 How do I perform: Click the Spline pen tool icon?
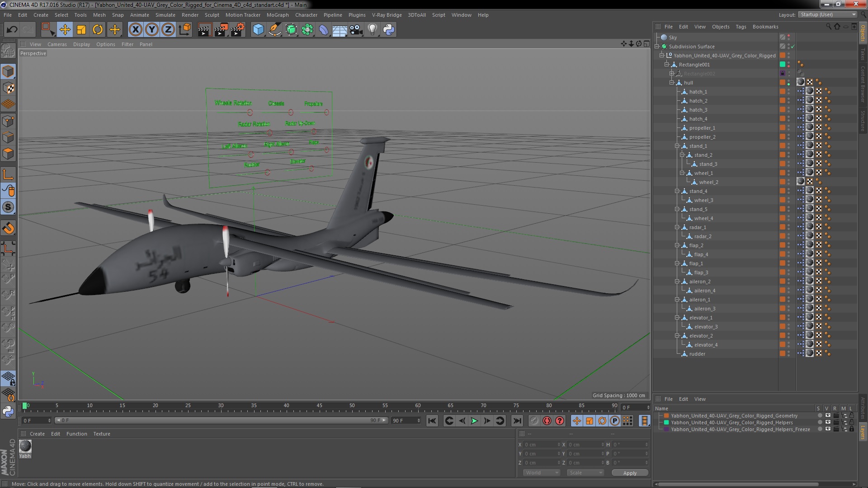point(274,30)
